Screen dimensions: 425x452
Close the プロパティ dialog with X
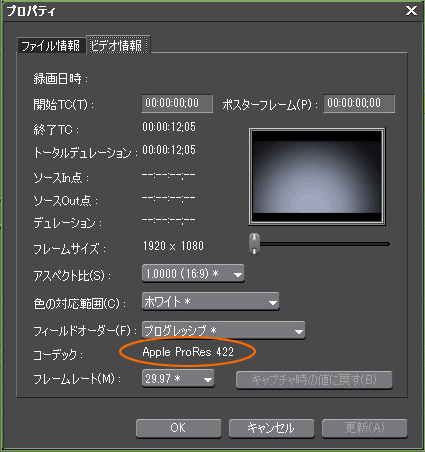[411, 11]
